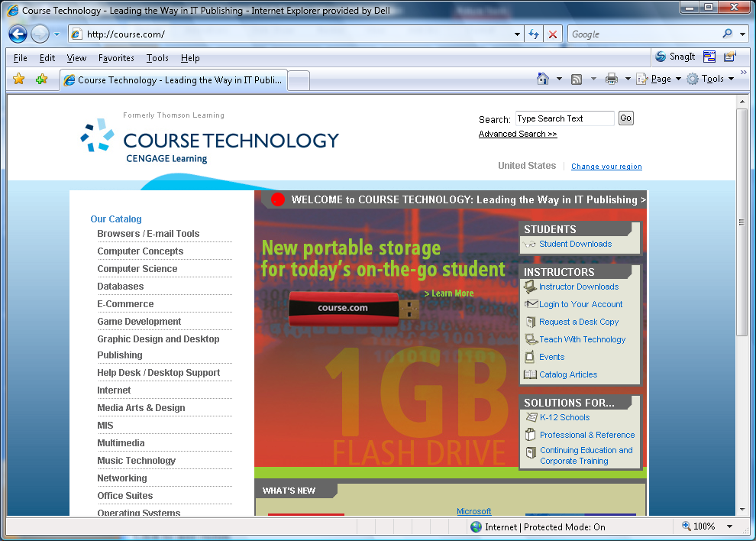Click the Professional & Reference icon

[x=531, y=434]
